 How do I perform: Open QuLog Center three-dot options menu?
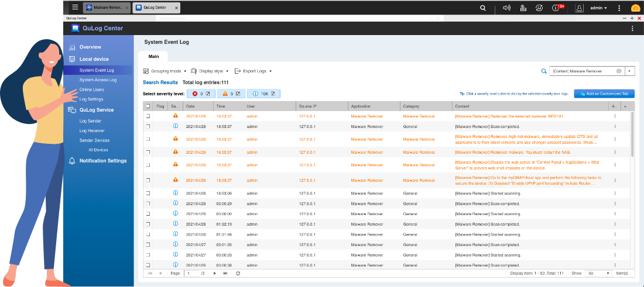click(x=632, y=28)
